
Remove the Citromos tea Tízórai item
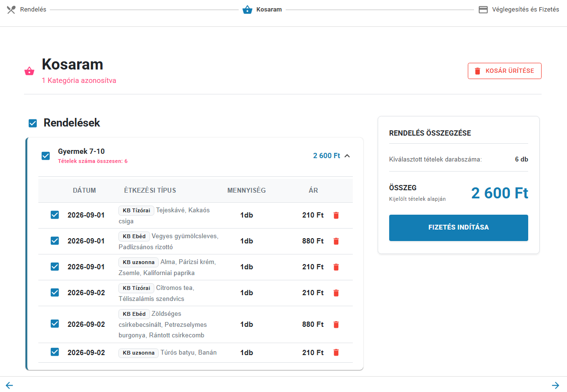pos(336,293)
